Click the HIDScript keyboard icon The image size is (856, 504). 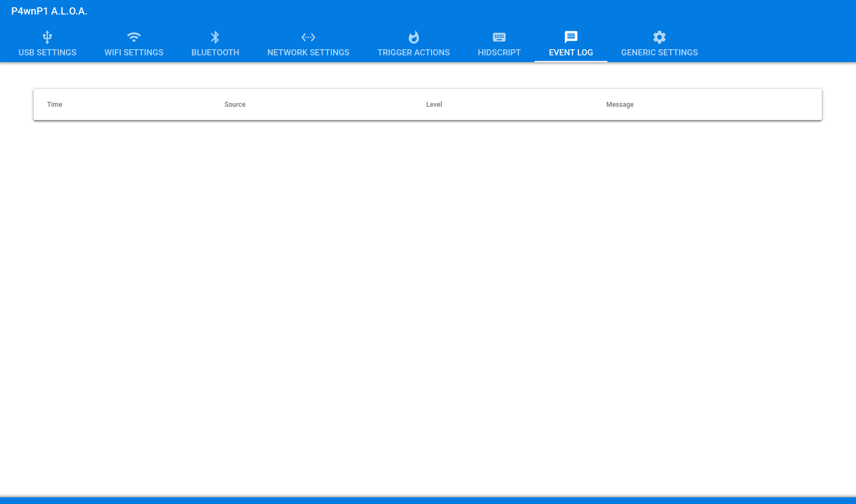[499, 37]
